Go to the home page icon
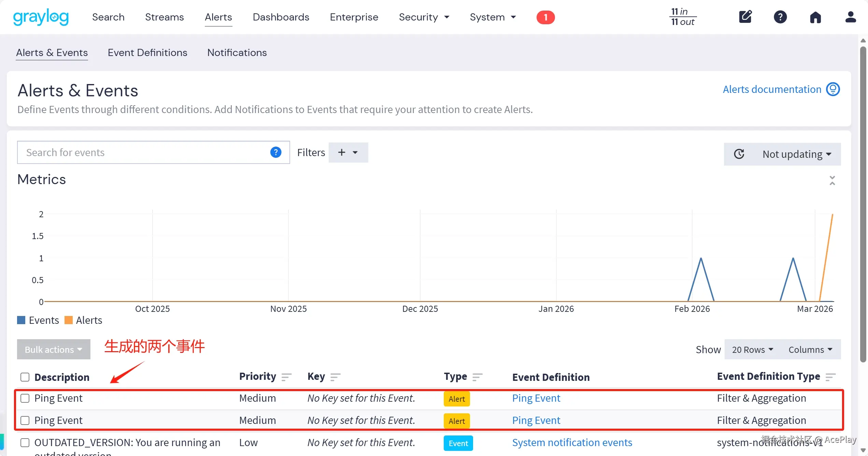 pyautogui.click(x=815, y=17)
